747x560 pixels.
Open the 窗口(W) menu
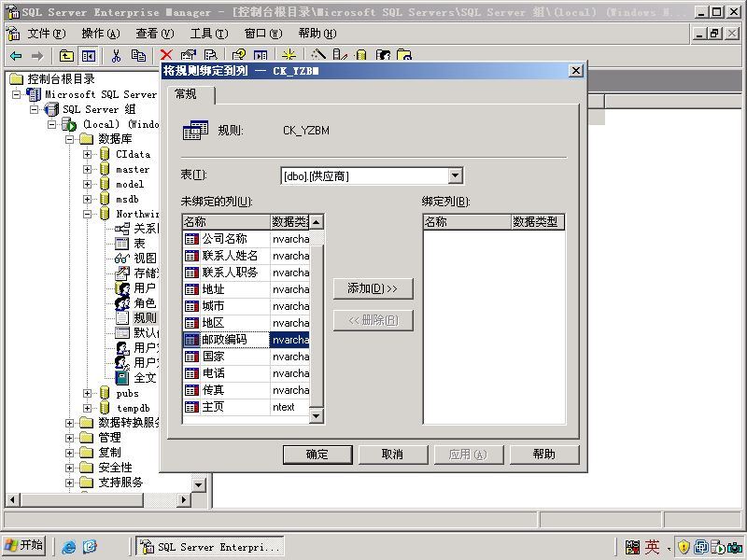[263, 34]
